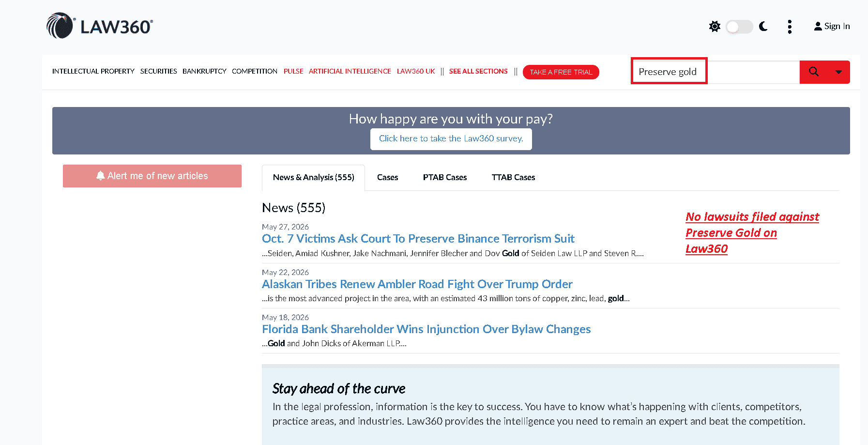Open Alaskan Tribes Ambler Road article

click(x=417, y=284)
